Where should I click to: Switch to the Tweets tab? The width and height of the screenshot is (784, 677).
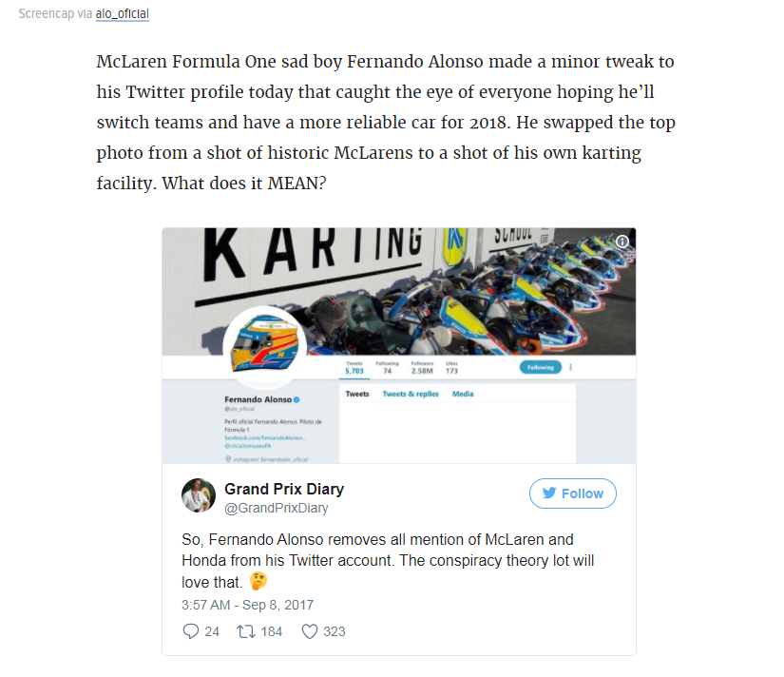357,394
